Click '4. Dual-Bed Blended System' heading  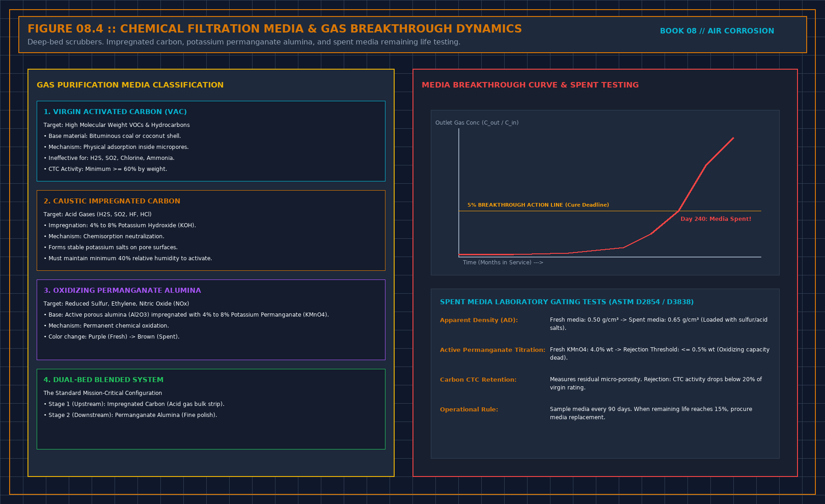click(x=104, y=380)
